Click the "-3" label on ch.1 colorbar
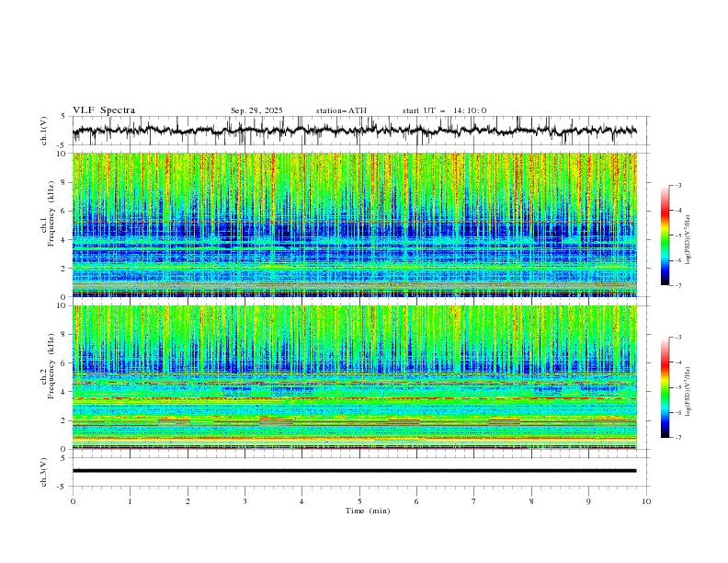 click(677, 185)
